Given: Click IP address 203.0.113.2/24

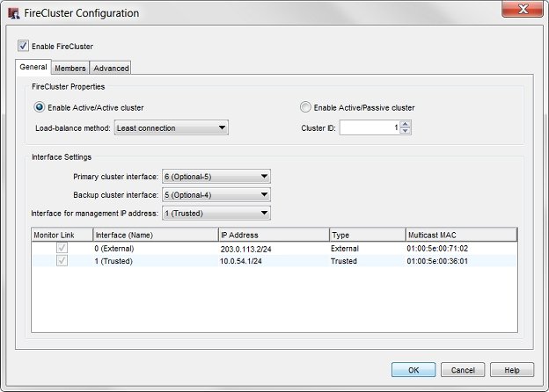Looking at the screenshot, I should pos(245,249).
